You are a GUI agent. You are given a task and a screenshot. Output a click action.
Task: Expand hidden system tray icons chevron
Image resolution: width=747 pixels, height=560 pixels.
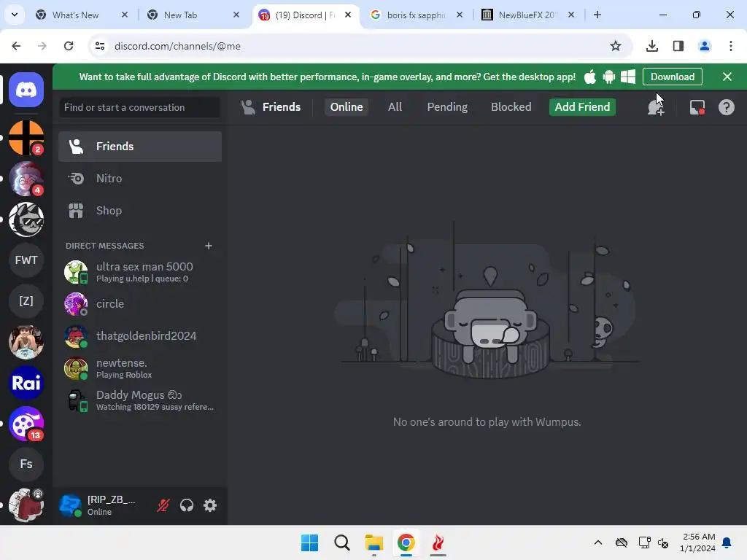click(x=598, y=542)
